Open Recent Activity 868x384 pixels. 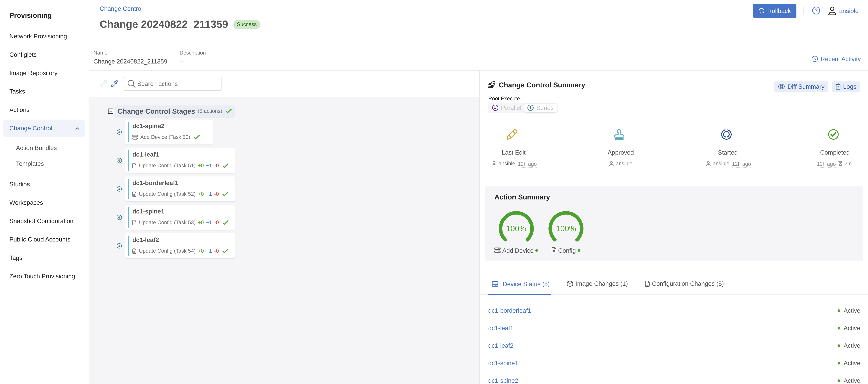click(836, 59)
